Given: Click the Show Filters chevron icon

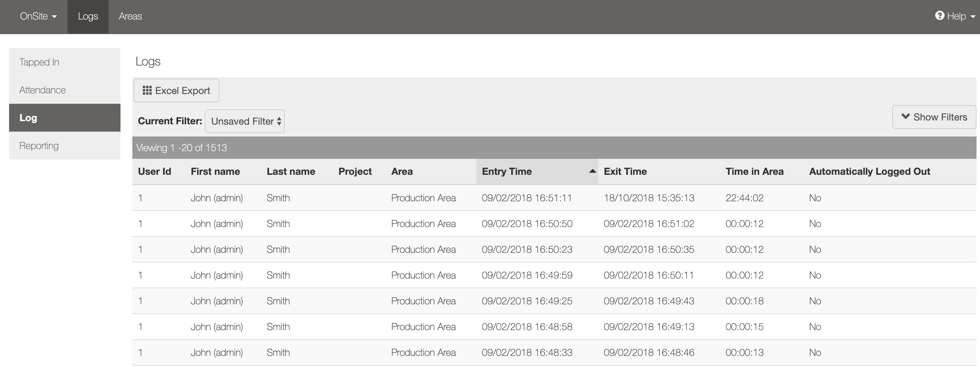Looking at the screenshot, I should tap(905, 117).
